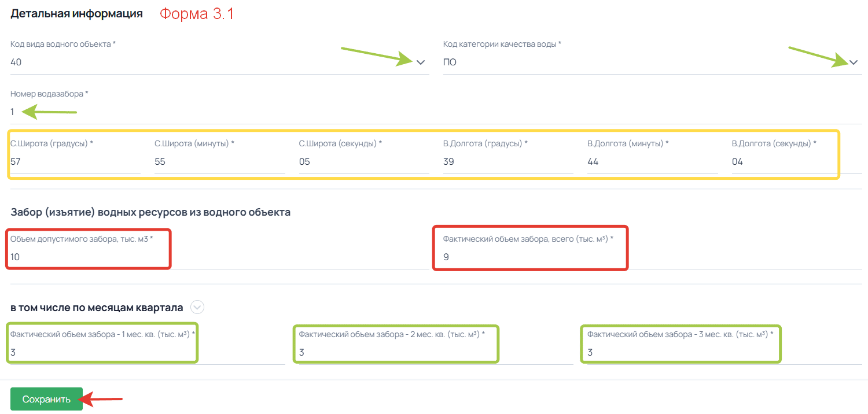This screenshot has height=414, width=868.
Task: Click the green 'Сохранить' button
Action: click(46, 399)
